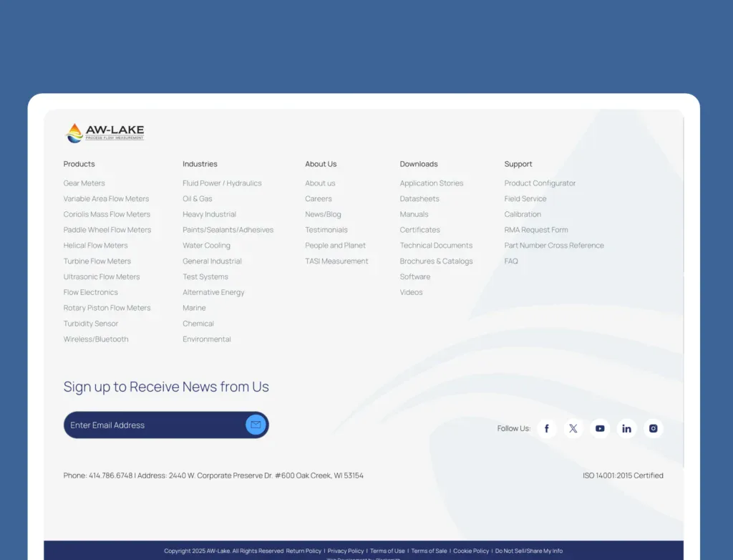733x560 pixels.
Task: Open the Careers page link
Action: (319, 199)
